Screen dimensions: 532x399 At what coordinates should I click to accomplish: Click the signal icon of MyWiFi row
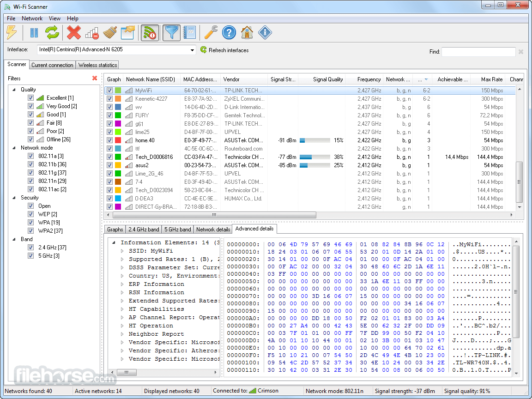tap(129, 91)
